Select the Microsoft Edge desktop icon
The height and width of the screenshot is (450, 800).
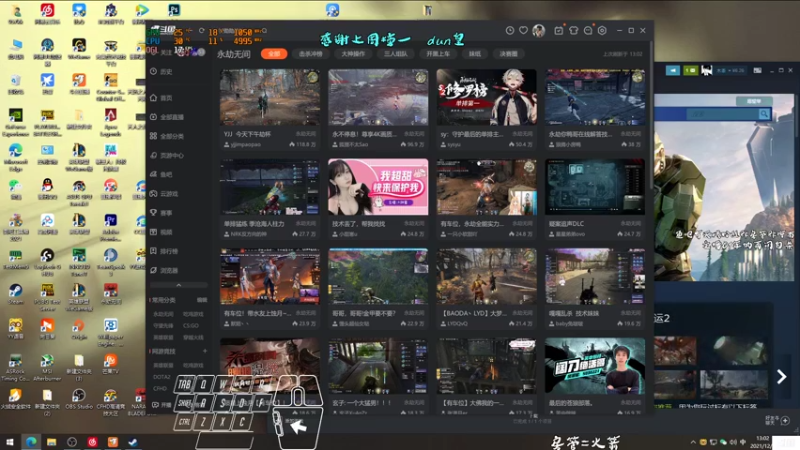(15, 156)
